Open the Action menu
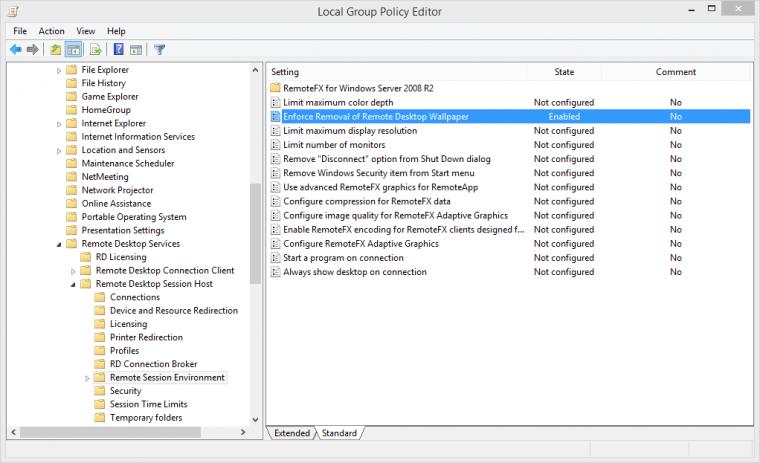The height and width of the screenshot is (463, 760). [51, 31]
